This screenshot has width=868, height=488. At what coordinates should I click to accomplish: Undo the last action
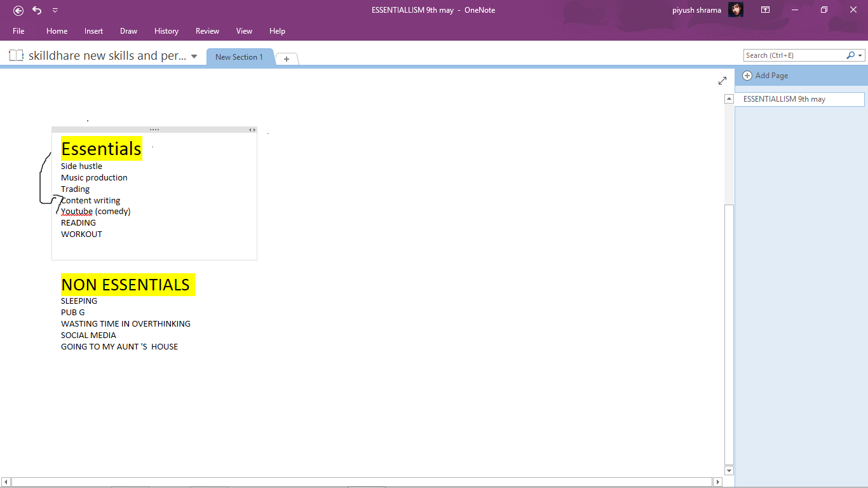point(37,10)
